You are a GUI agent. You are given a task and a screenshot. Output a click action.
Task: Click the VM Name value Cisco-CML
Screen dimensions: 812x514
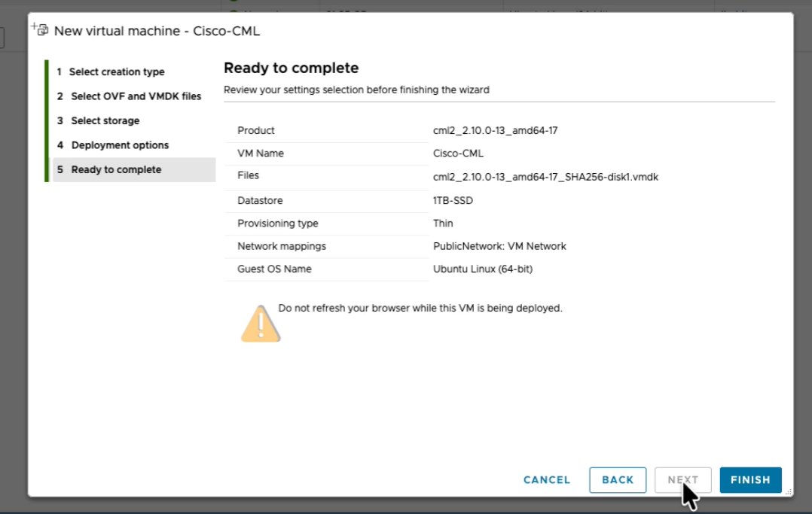(x=458, y=154)
